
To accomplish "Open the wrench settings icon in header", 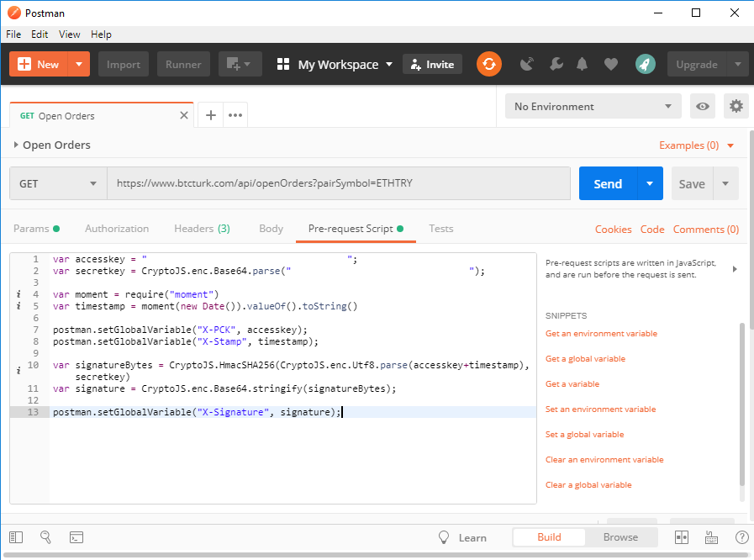I will tap(556, 64).
